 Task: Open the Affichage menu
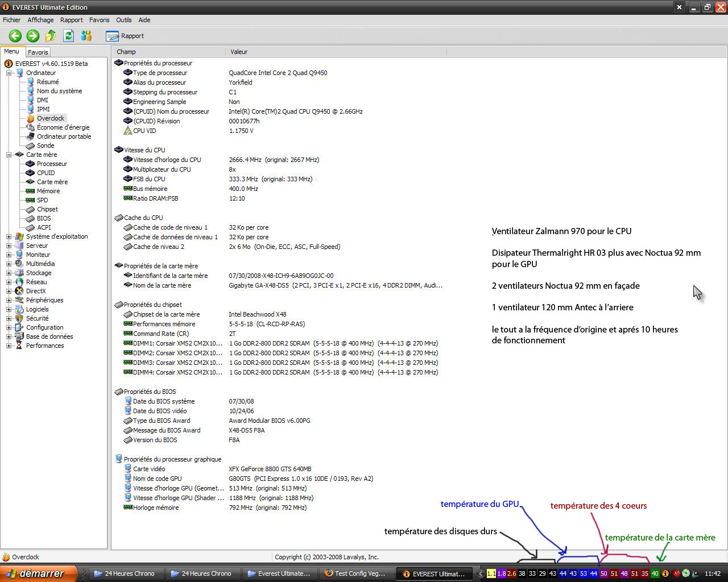(40, 20)
